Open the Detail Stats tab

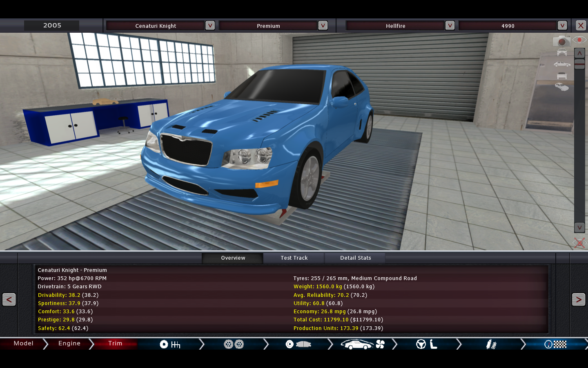coord(355,258)
